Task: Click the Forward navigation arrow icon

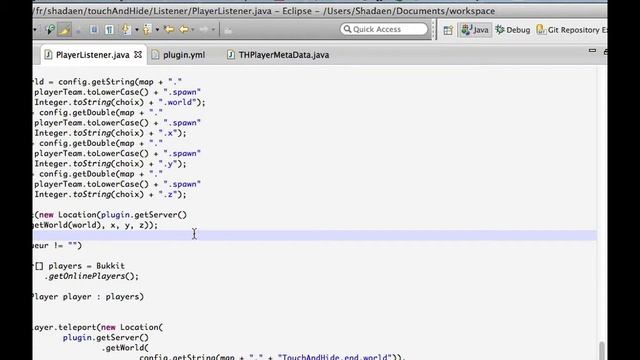Action: click(x=203, y=29)
